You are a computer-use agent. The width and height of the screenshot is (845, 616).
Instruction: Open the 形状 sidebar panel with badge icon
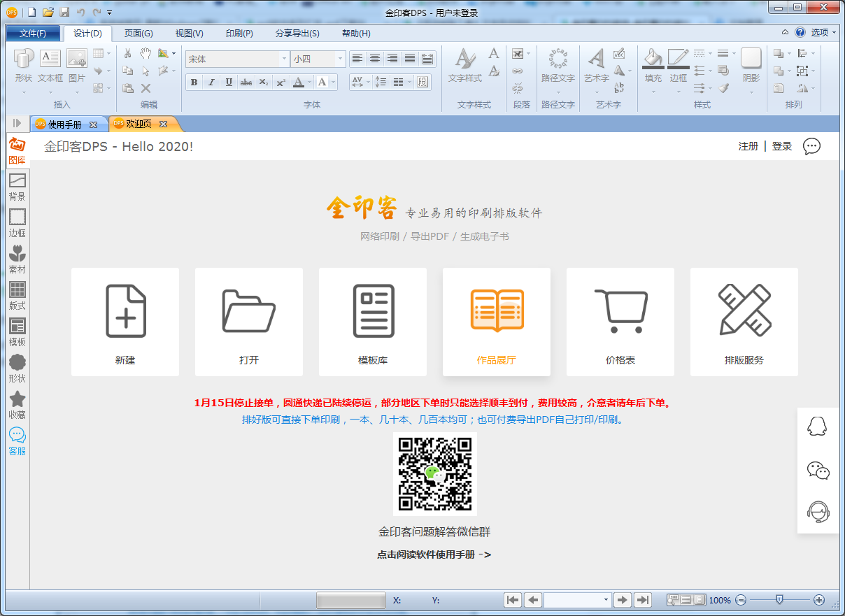[x=17, y=369]
